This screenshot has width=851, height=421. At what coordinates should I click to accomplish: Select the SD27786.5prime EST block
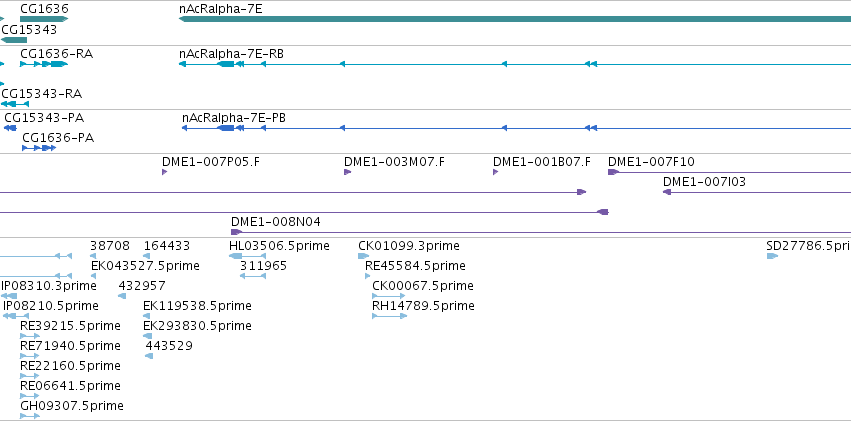coord(772,256)
